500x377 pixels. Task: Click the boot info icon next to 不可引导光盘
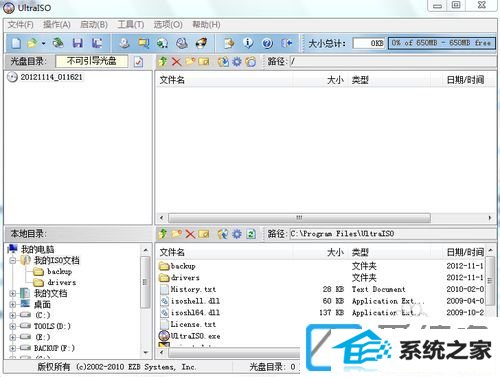click(x=139, y=62)
